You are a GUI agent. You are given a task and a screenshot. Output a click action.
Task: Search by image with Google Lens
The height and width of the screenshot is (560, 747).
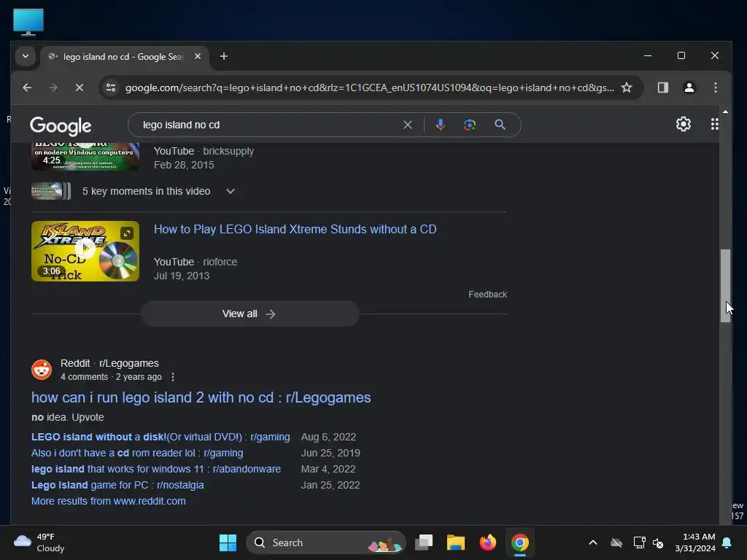pos(470,125)
